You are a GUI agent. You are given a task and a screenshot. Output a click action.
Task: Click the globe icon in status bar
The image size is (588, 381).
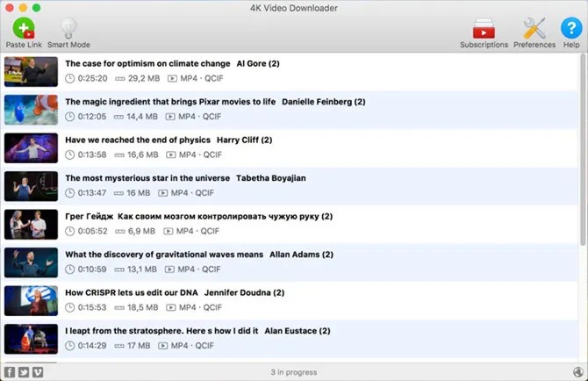click(x=577, y=371)
